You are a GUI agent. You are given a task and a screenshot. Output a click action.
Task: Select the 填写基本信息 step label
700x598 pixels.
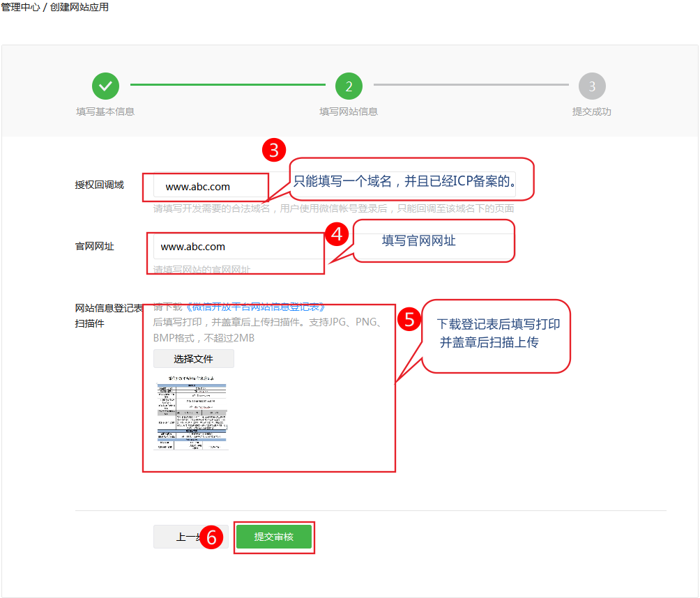(x=105, y=112)
